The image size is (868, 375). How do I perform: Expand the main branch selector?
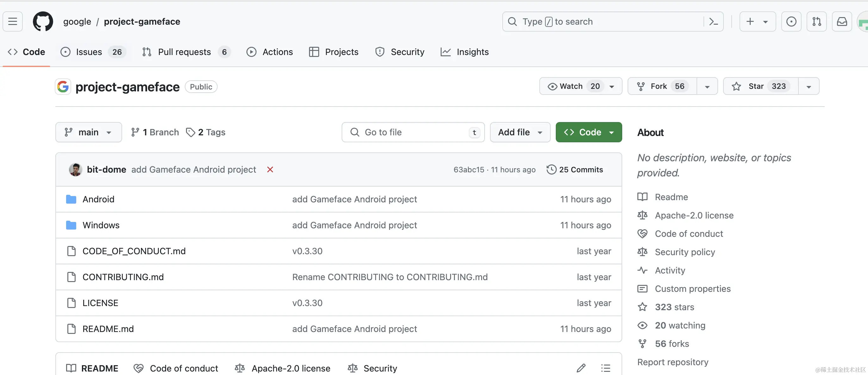(x=88, y=132)
